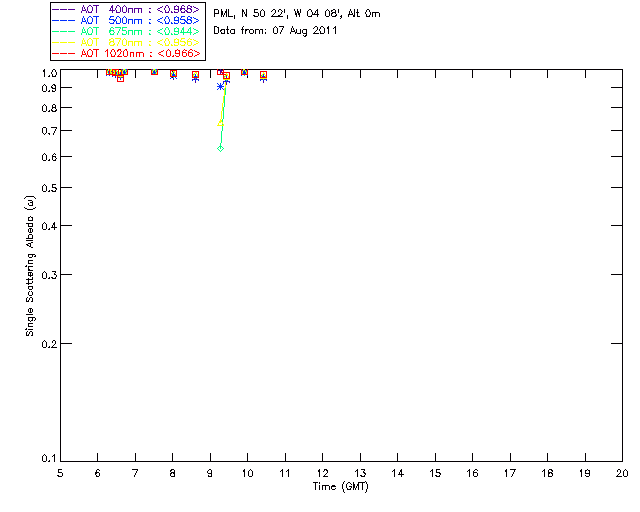Click the y-axis tick label 0.1

pos(49,459)
